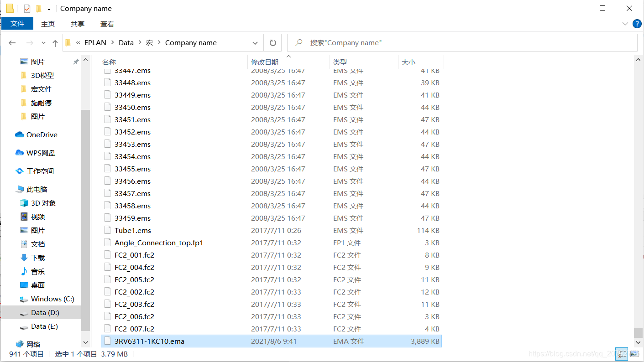The image size is (644, 362).
Task: Refresh the Company name folder
Action: click(x=273, y=43)
